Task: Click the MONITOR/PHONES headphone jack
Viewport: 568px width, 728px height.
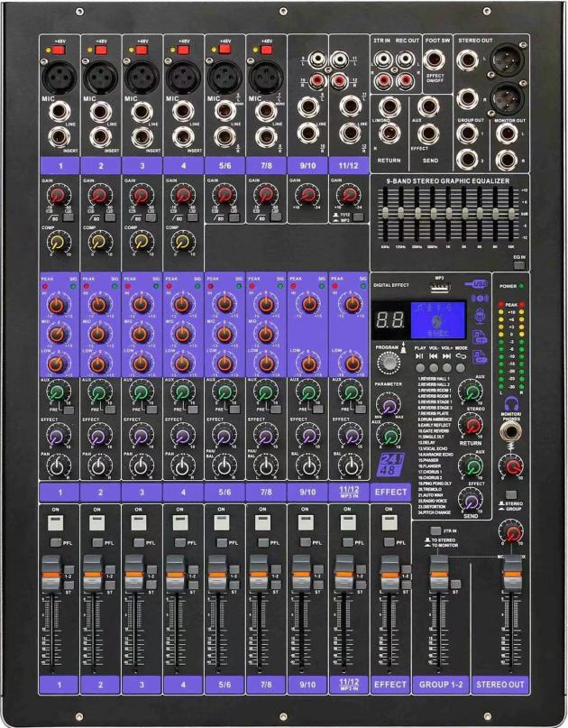Action: (510, 432)
